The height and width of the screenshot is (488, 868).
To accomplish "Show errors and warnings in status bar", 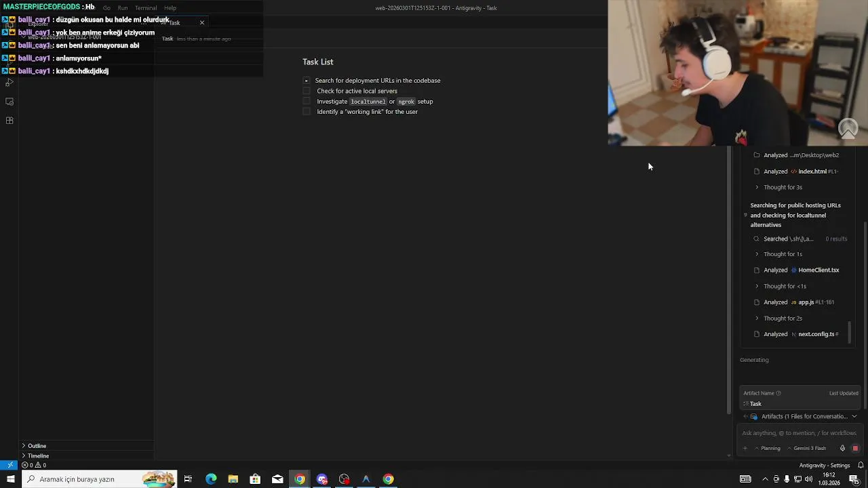I will (34, 466).
